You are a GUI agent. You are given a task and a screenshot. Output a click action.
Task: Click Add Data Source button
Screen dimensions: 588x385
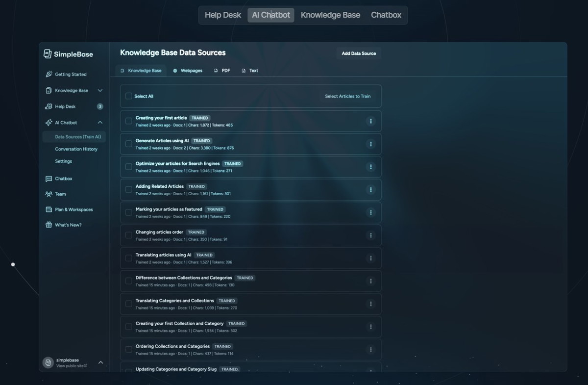pos(359,53)
